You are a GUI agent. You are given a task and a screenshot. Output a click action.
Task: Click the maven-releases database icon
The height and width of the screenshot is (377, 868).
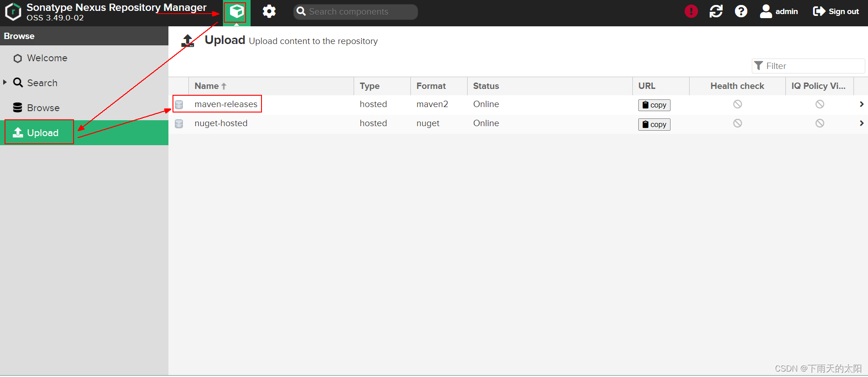point(179,105)
